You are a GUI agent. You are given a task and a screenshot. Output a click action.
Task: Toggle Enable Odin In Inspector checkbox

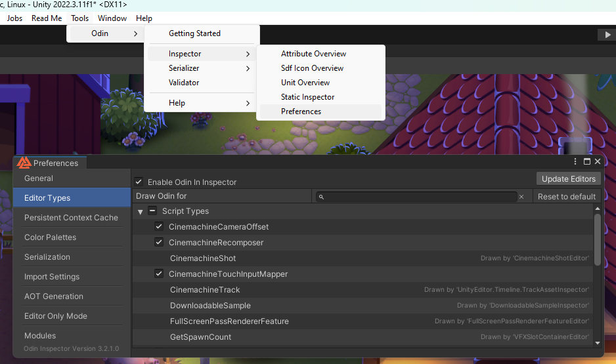click(139, 182)
